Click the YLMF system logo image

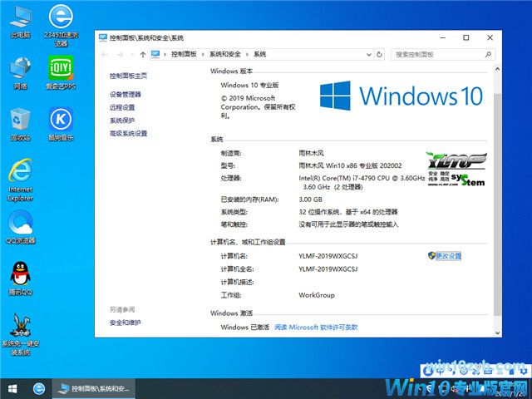[456, 169]
